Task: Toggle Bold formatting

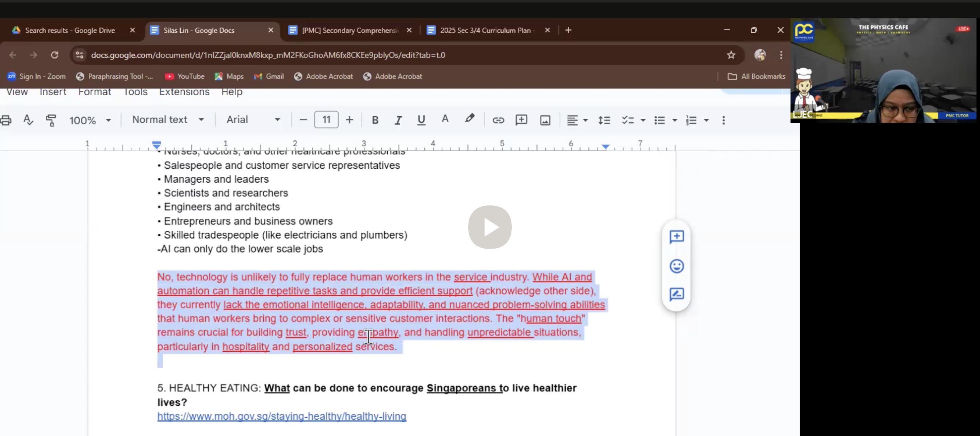Action: 375,120
